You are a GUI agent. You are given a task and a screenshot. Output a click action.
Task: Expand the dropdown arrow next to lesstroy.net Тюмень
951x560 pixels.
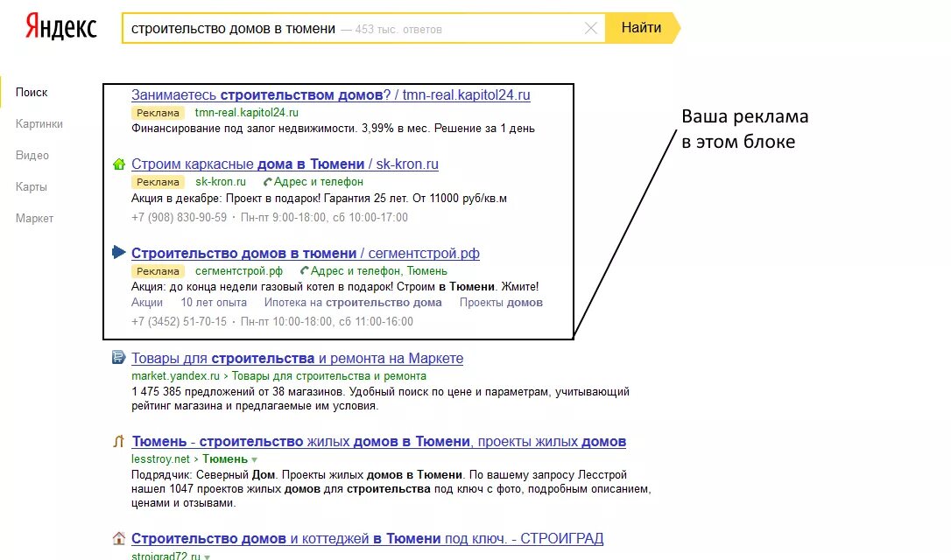click(x=255, y=459)
